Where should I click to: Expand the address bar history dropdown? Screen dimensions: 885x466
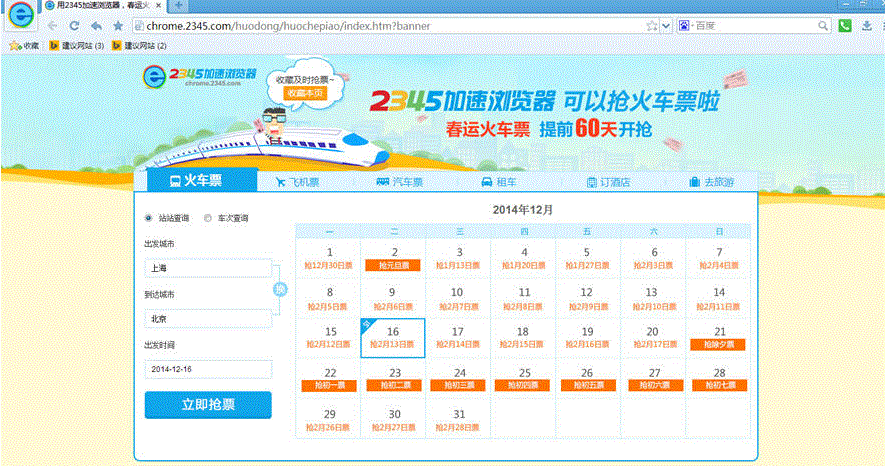pos(666,26)
